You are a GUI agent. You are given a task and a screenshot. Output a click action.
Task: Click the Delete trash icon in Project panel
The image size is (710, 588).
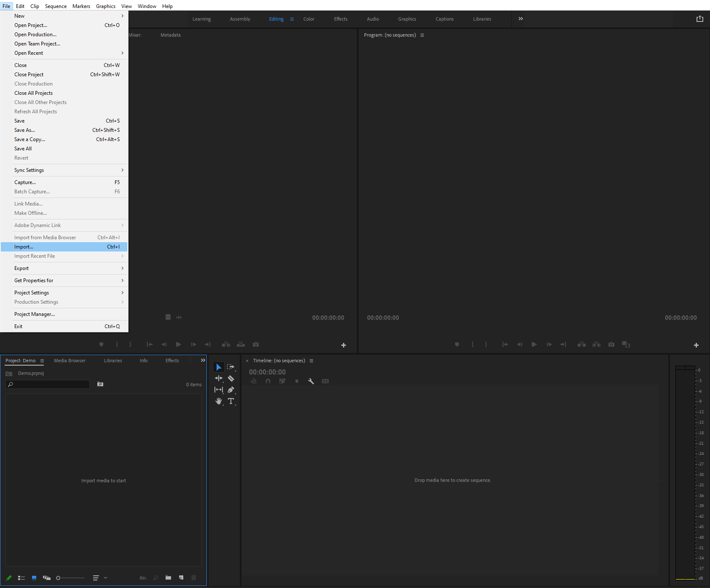tap(193, 578)
